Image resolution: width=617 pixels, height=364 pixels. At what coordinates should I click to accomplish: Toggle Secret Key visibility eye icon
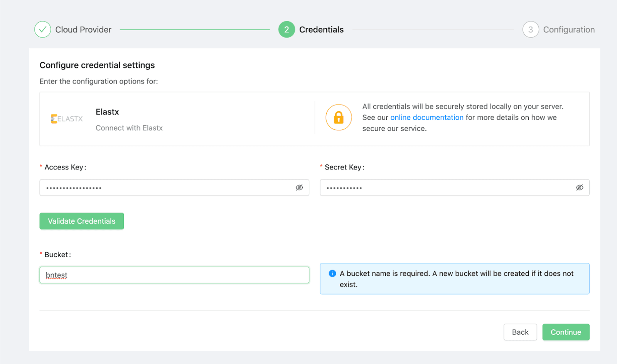[580, 188]
